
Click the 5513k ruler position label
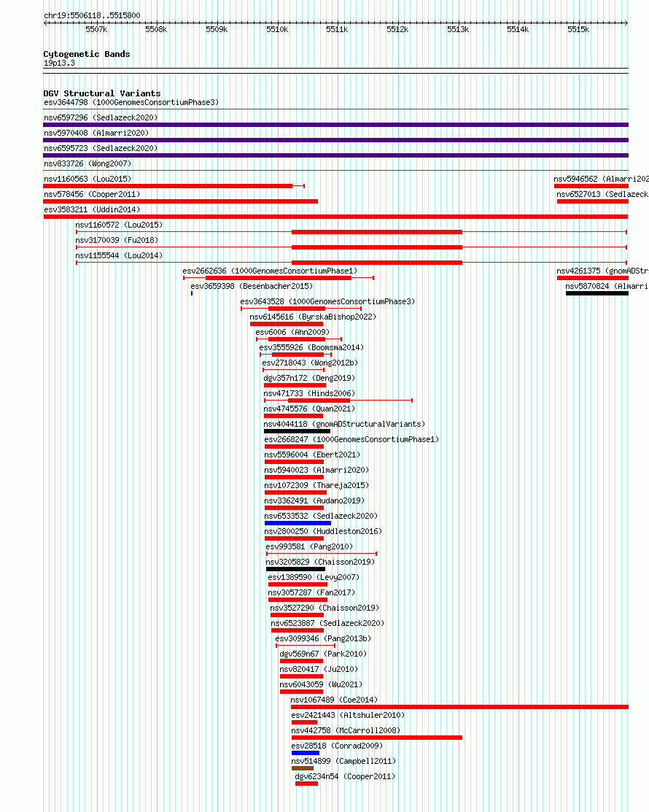coord(458,29)
